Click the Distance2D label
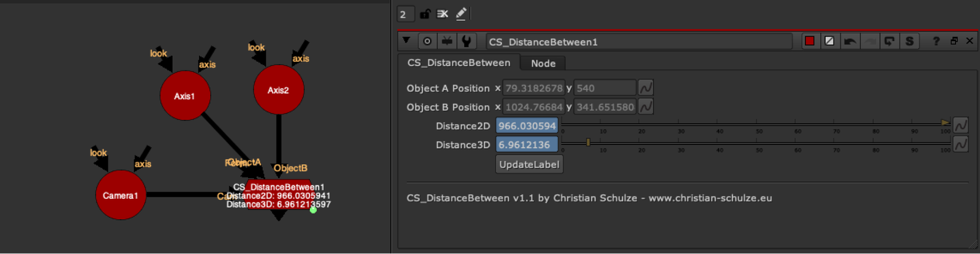 coord(463,126)
